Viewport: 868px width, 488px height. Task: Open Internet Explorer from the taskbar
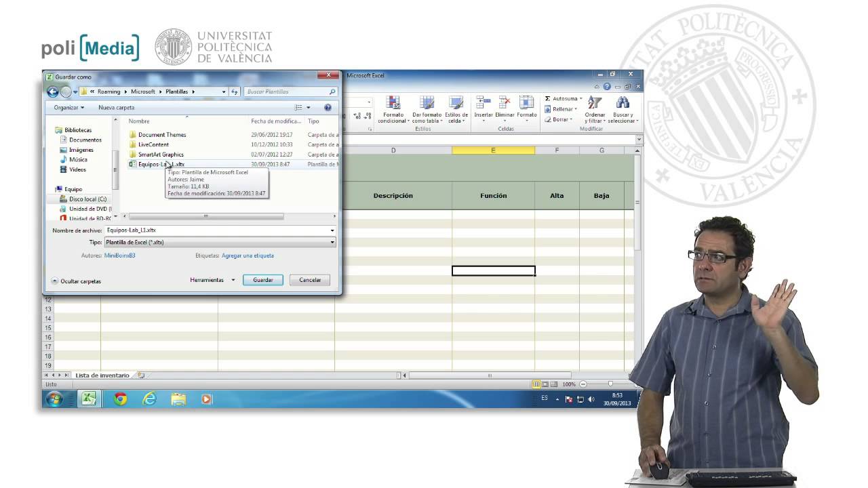[149, 399]
